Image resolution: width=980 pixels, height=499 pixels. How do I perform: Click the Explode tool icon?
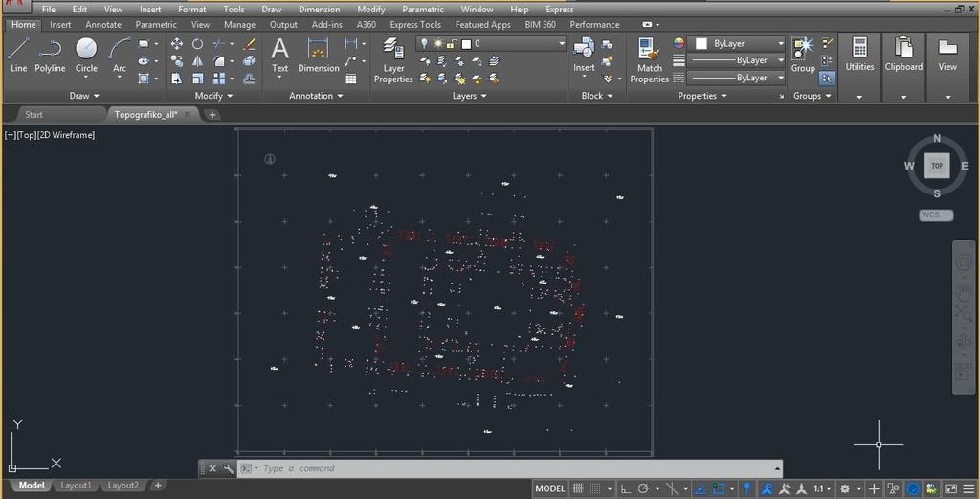point(250,61)
